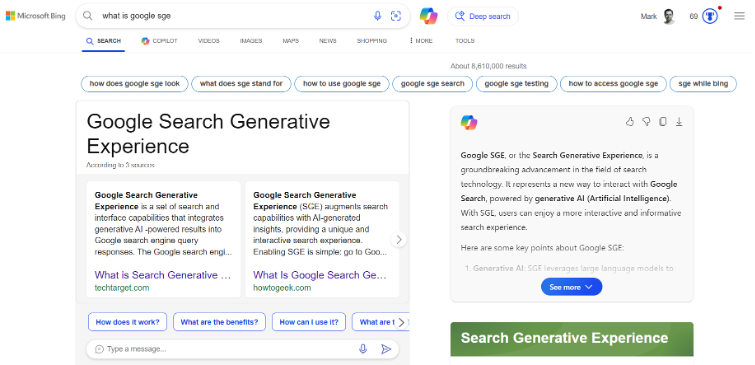Click the Microsoft Bing logo
755x365 pixels.
pyautogui.click(x=36, y=16)
